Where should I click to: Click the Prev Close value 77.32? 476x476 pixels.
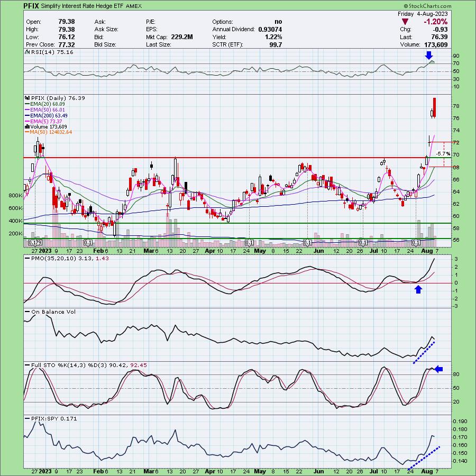67,44
